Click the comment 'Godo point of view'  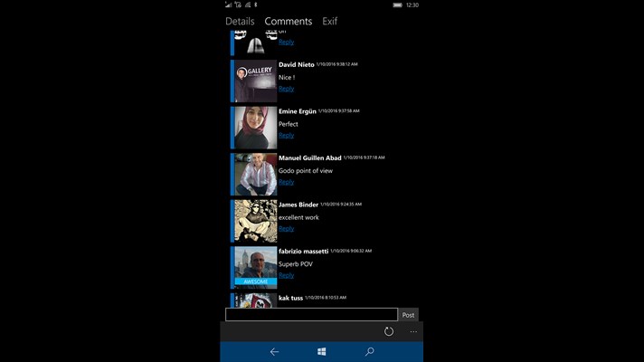[306, 170]
